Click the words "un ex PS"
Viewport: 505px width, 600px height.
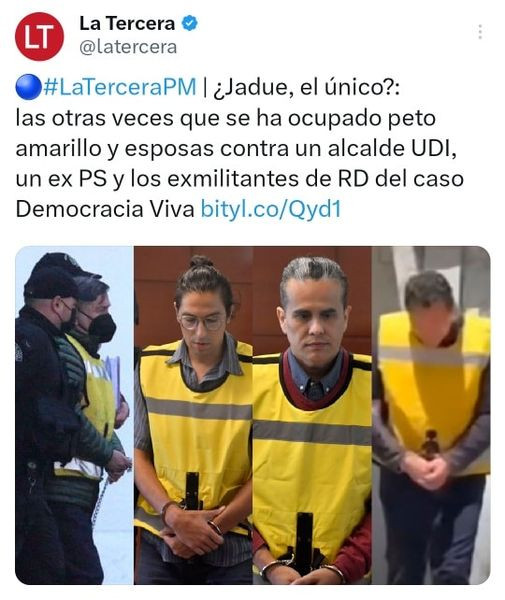pyautogui.click(x=61, y=179)
